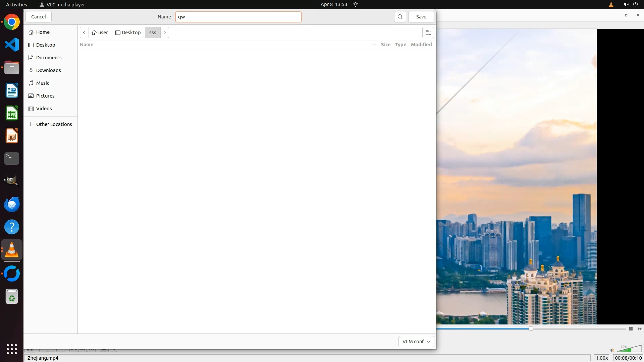The image size is (644, 362).
Task: Click the Name text field containing qw
Action: pos(238,17)
